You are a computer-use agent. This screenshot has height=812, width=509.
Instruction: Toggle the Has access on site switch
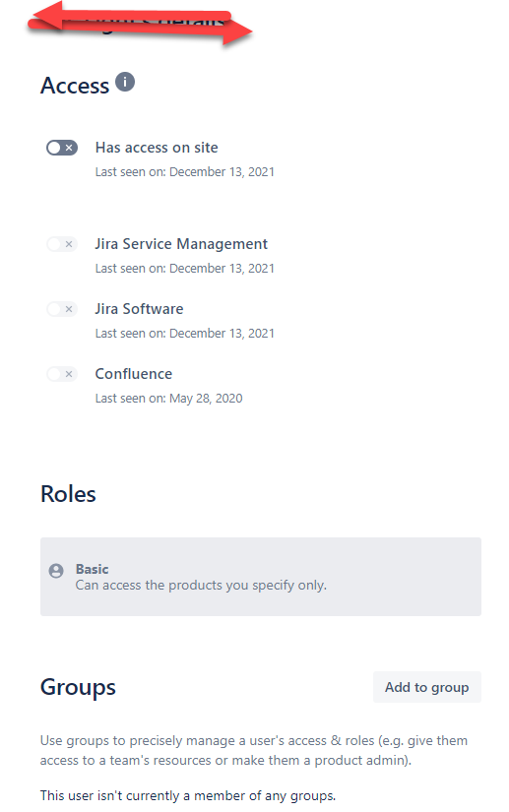(62, 148)
